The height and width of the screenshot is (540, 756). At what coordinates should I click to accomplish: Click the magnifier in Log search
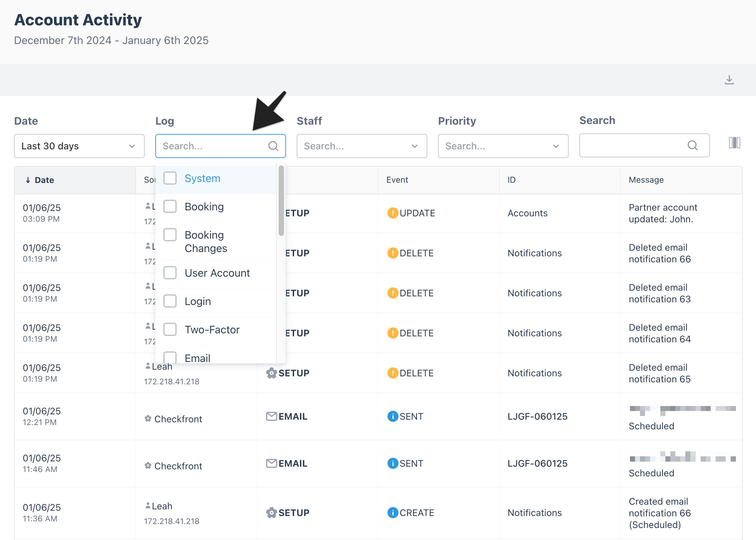click(x=273, y=146)
